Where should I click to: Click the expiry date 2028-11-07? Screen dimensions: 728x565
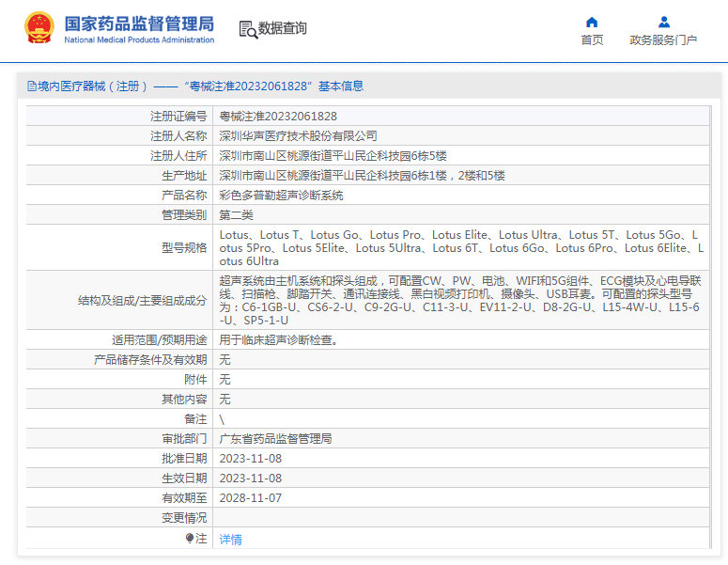[x=251, y=497]
